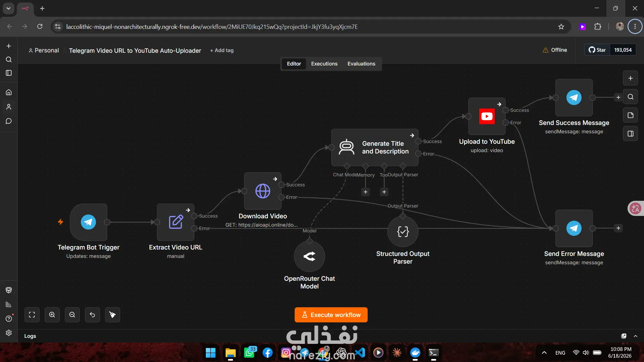Open Visual Studio Code from the taskbar
Viewport: 644px width, 362px height.
[360, 353]
